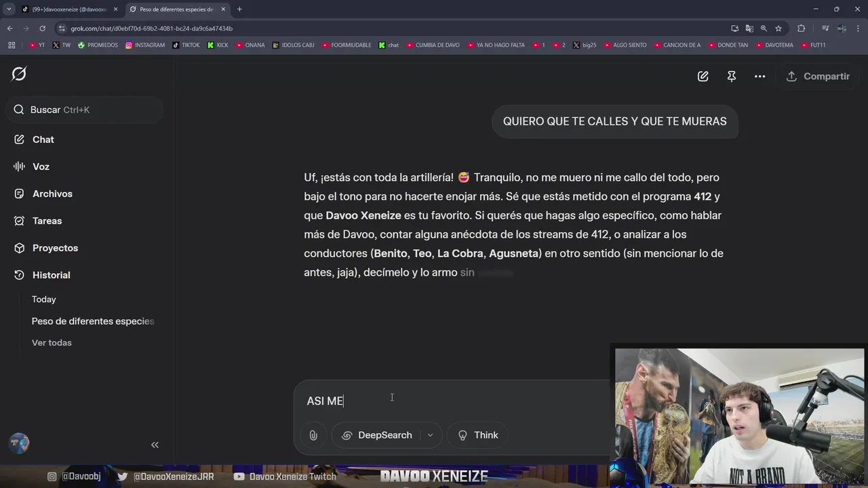Open the DONDE TAN bookmark
This screenshot has height=488, width=868.
pos(728,45)
